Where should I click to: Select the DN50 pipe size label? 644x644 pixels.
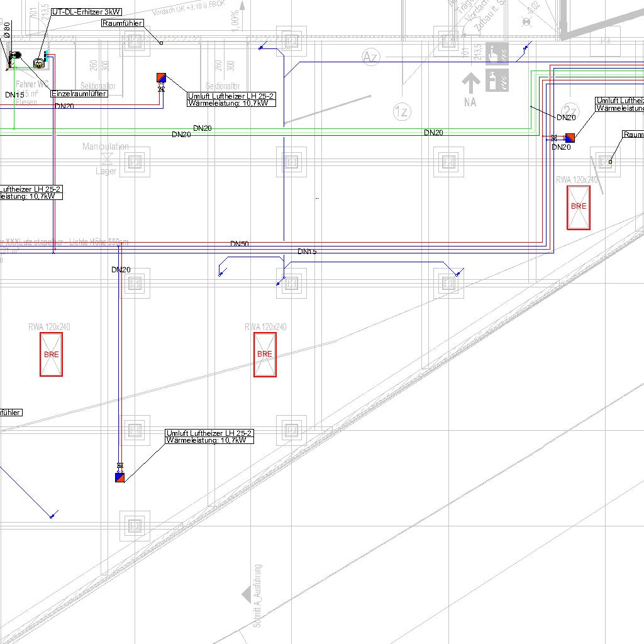pyautogui.click(x=239, y=243)
